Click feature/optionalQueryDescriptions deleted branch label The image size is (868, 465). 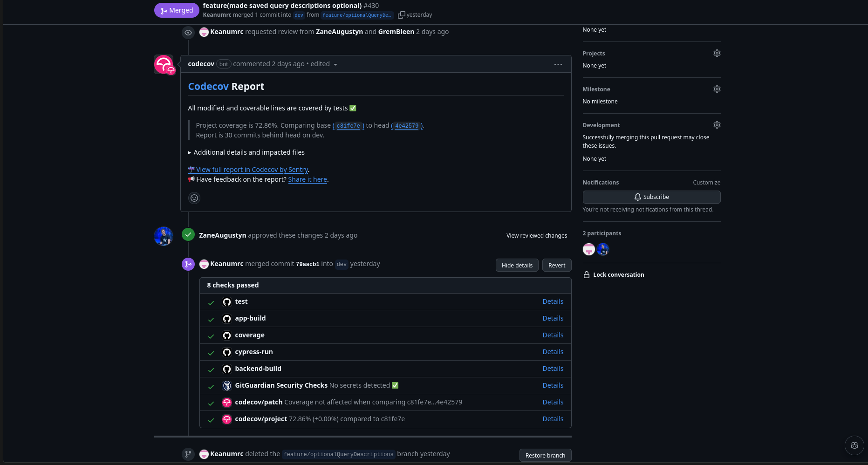pyautogui.click(x=338, y=454)
